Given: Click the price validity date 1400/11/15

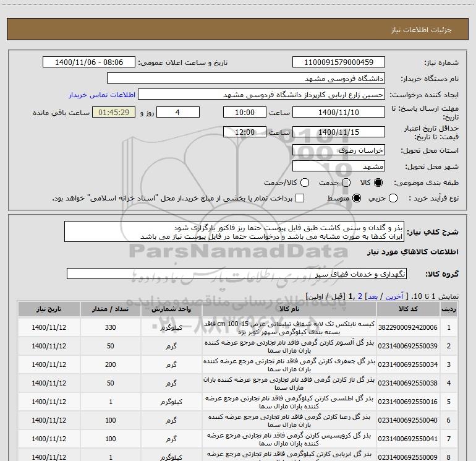Looking at the screenshot, I should (339, 132).
